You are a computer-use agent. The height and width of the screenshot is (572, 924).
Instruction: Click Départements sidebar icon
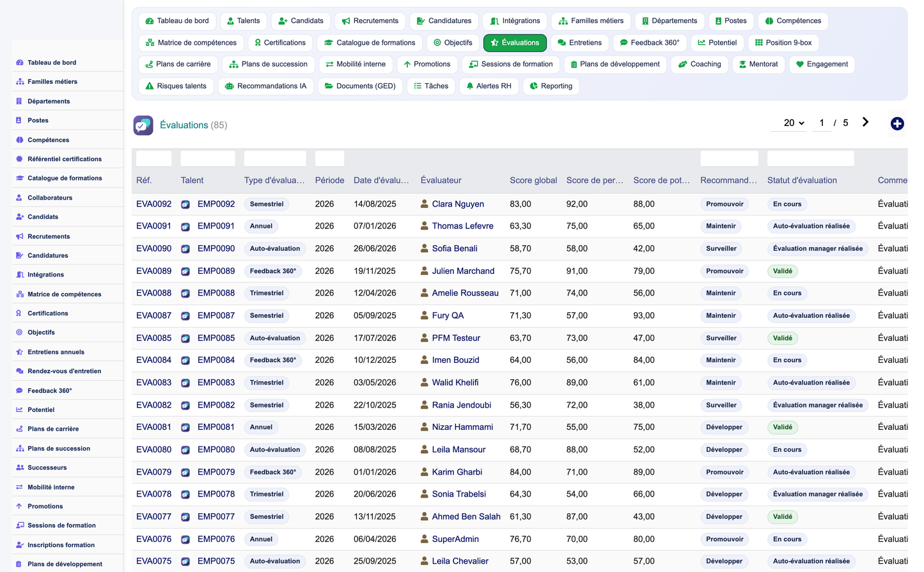19,101
